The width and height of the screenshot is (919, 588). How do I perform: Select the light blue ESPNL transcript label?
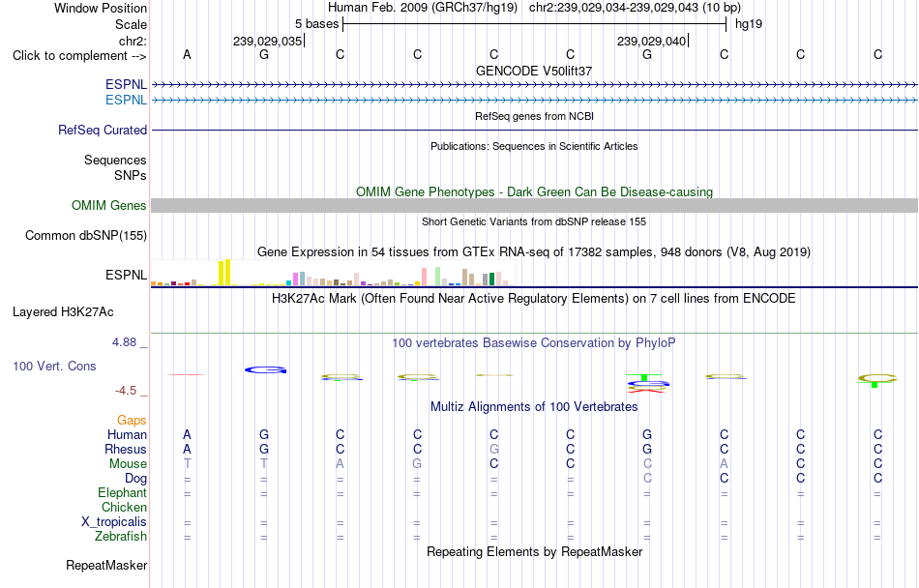126,101
